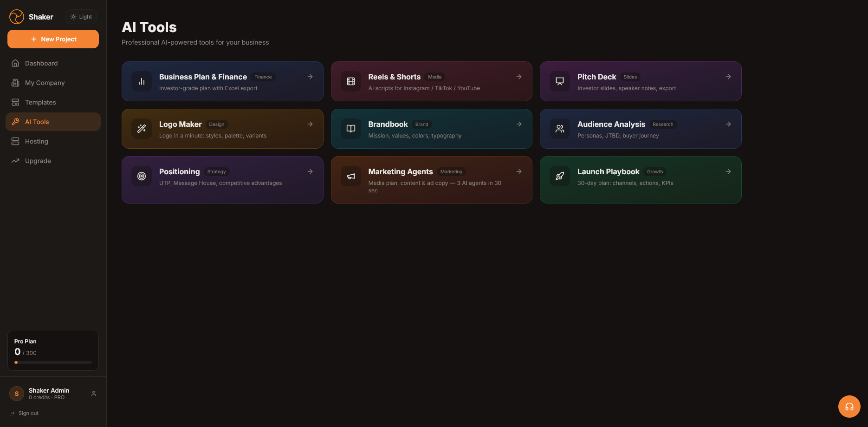Image resolution: width=868 pixels, height=427 pixels.
Task: Click the Pro Plan credits progress bar
Action: pos(53,362)
